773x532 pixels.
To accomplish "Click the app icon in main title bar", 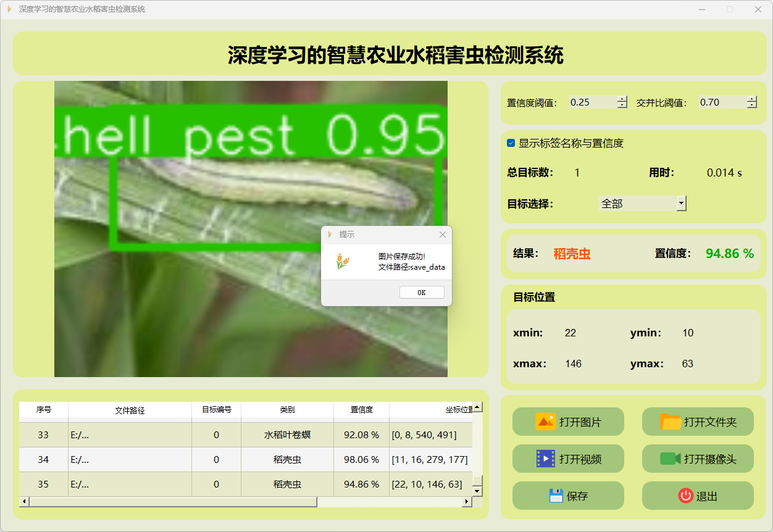I will [x=9, y=9].
